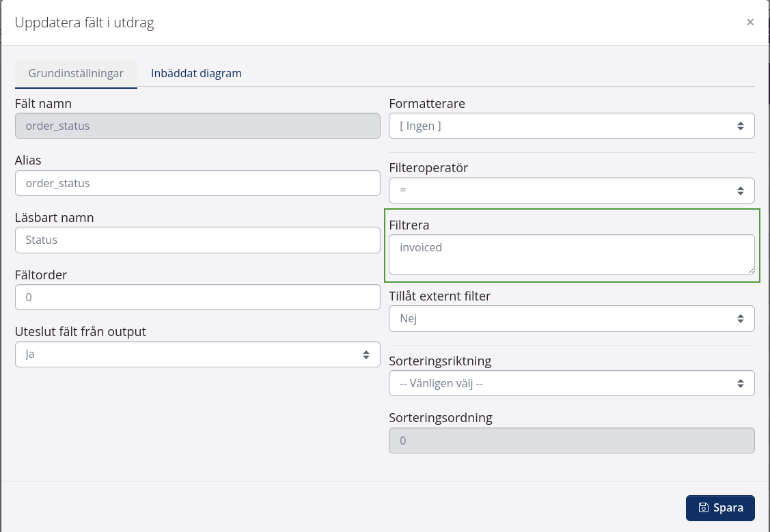Open the Tillåt externt filter dropdown
This screenshot has width=770, height=532.
pyautogui.click(x=570, y=319)
